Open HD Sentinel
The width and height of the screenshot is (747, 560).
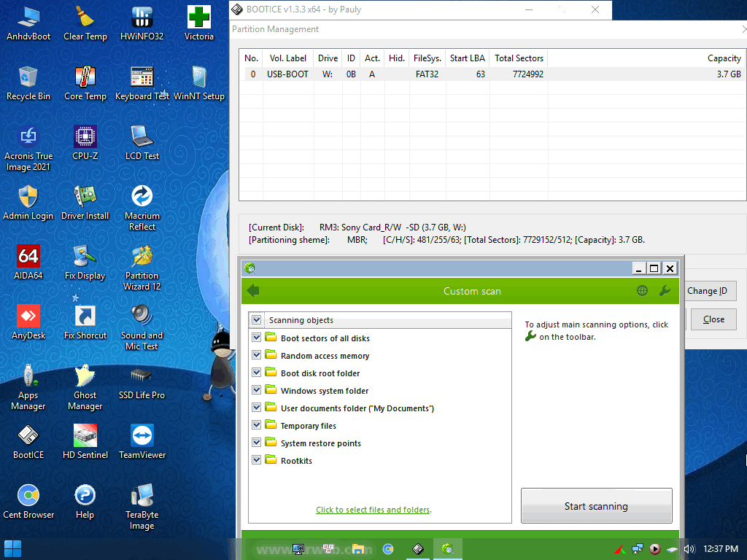(x=85, y=442)
